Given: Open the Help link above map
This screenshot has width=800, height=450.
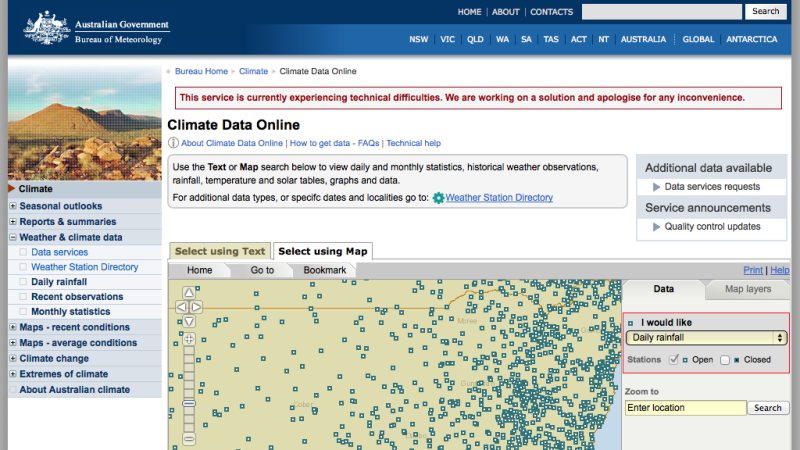Looking at the screenshot, I should tap(779, 270).
